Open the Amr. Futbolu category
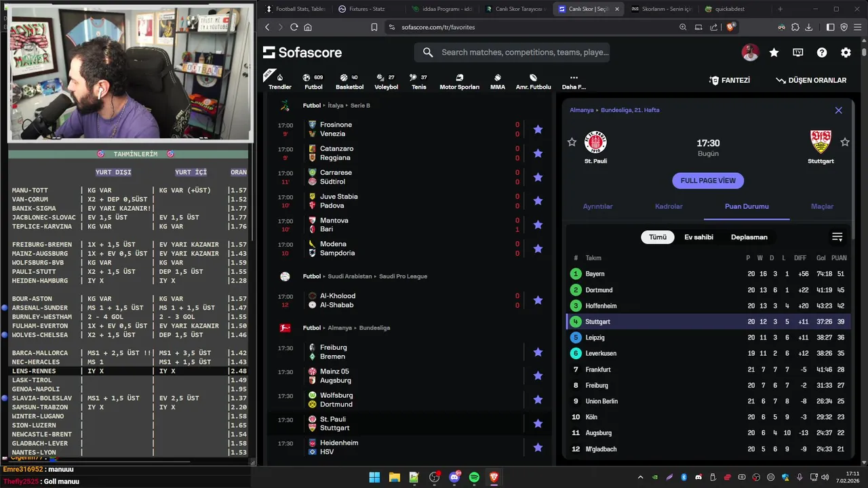This screenshot has height=488, width=868. [533, 81]
